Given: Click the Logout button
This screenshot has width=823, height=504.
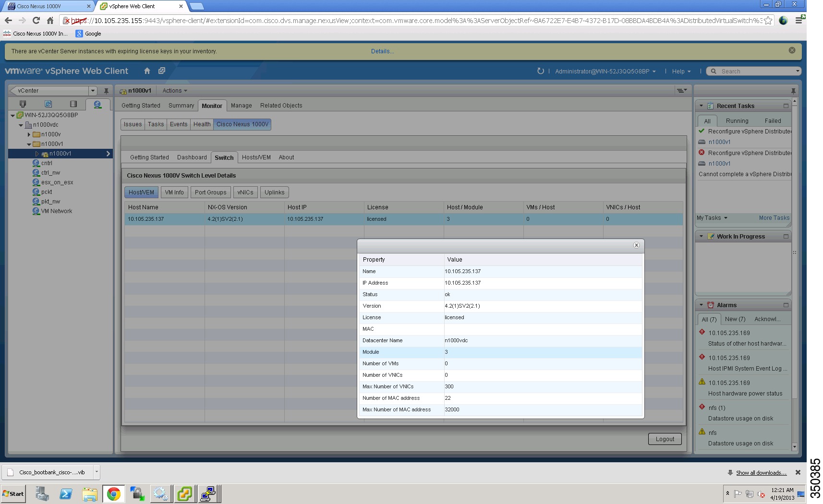Looking at the screenshot, I should click(x=665, y=439).
